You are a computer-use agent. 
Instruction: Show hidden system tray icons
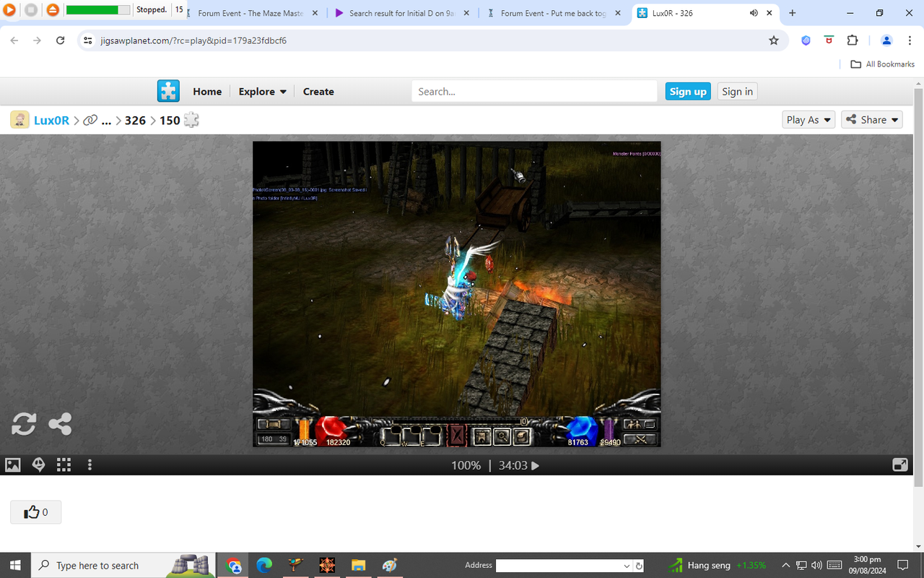785,565
